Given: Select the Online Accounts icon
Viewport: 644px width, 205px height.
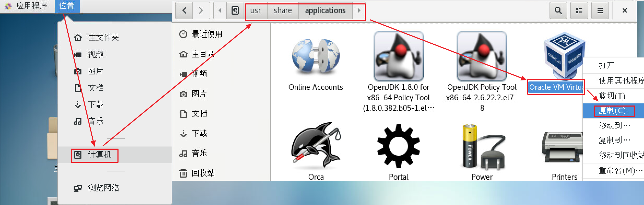Looking at the screenshot, I should click(x=316, y=56).
